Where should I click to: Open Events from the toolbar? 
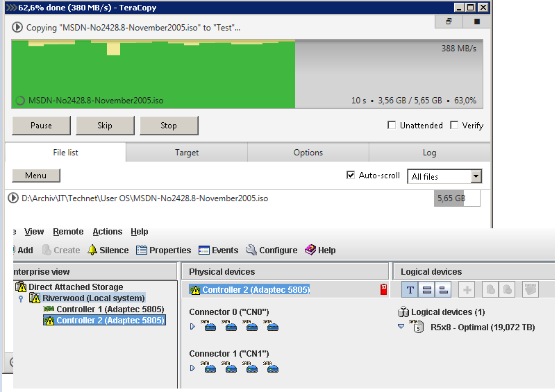[218, 250]
